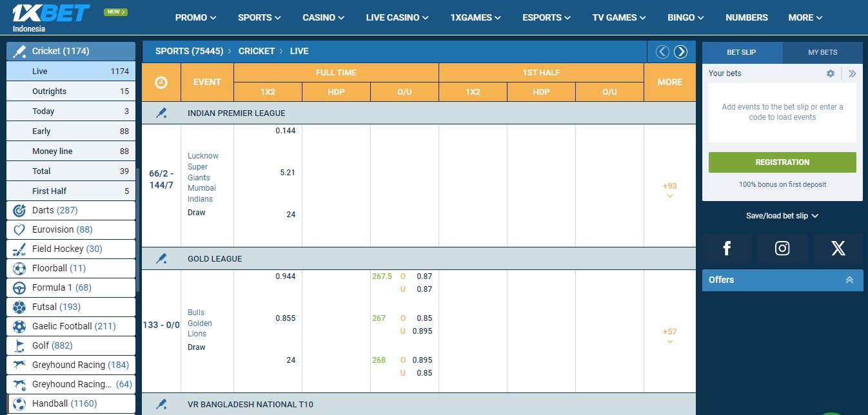Open bet slip settings gear
Image resolution: width=868 pixels, height=415 pixels.
point(831,73)
